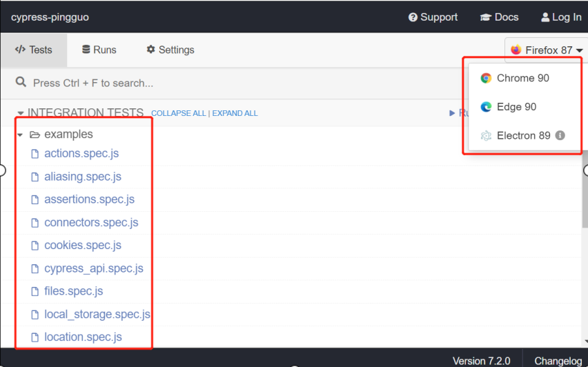The image size is (588, 367).
Task: Click the Support question mark icon
Action: coord(413,17)
